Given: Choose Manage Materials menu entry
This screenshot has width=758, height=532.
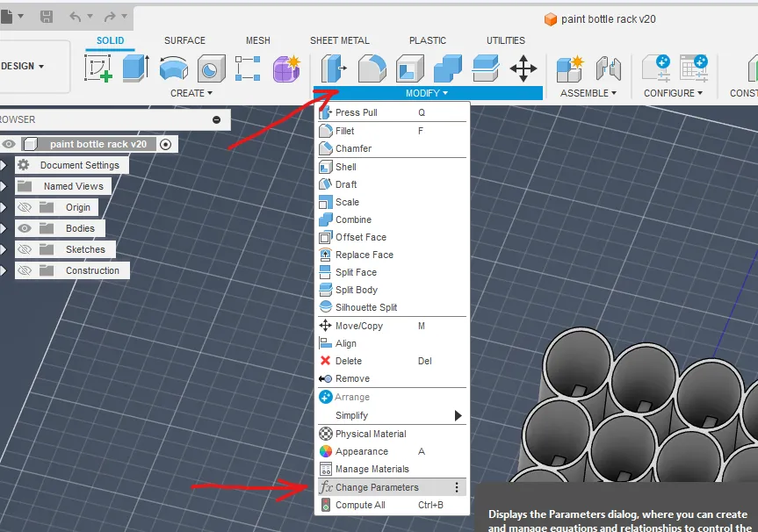Looking at the screenshot, I should click(392, 469).
